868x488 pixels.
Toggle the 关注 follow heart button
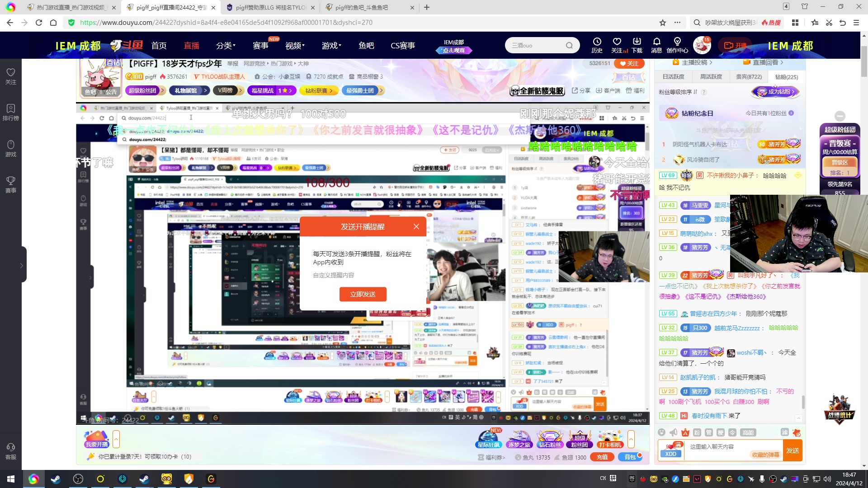point(628,64)
